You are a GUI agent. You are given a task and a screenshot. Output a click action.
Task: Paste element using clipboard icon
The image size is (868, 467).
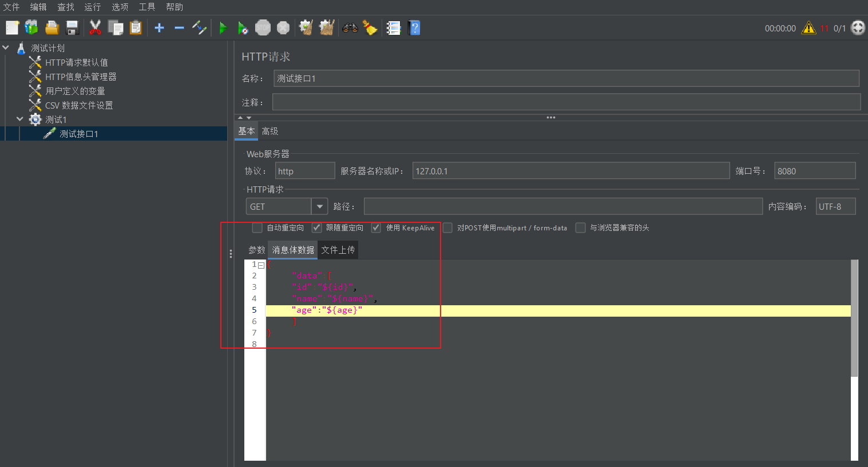(136, 27)
